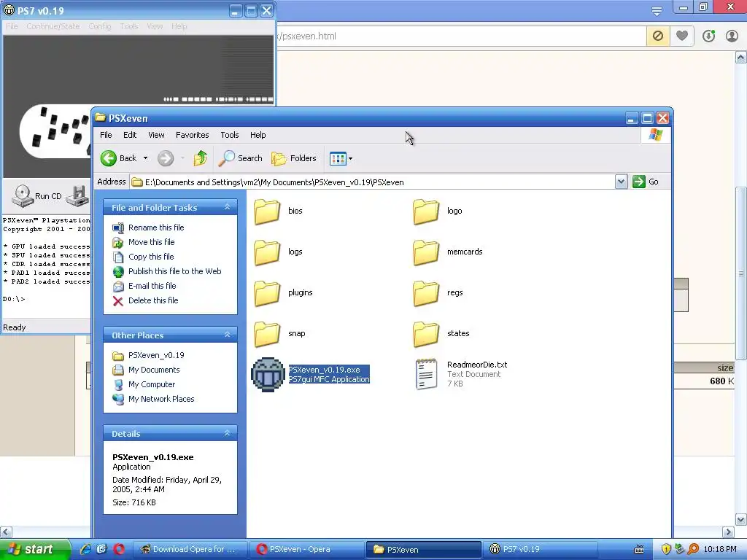Launch Opera from Quick Launch
The image size is (747, 560).
pyautogui.click(x=119, y=550)
